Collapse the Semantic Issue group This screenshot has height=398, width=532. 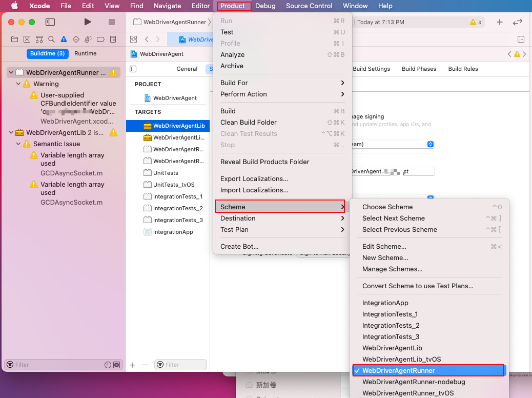click(18, 144)
